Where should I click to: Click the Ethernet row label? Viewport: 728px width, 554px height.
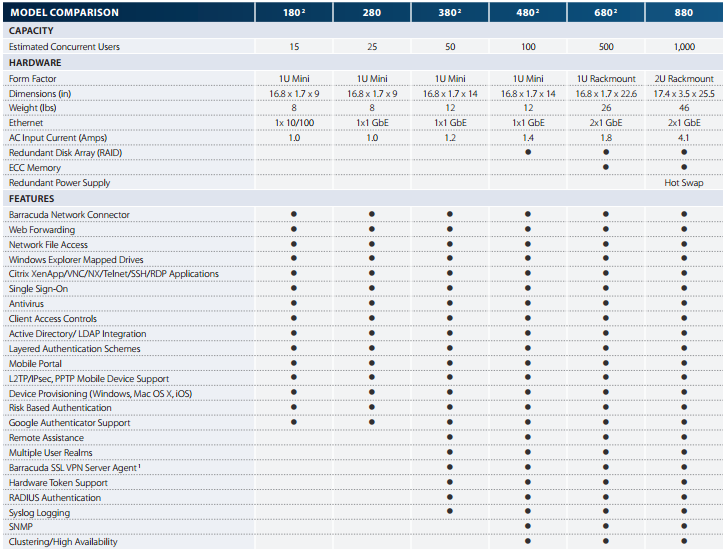click(26, 123)
